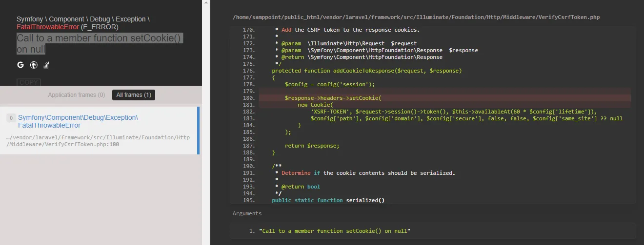Click line 181 'new Cookie(' code

click(315, 105)
